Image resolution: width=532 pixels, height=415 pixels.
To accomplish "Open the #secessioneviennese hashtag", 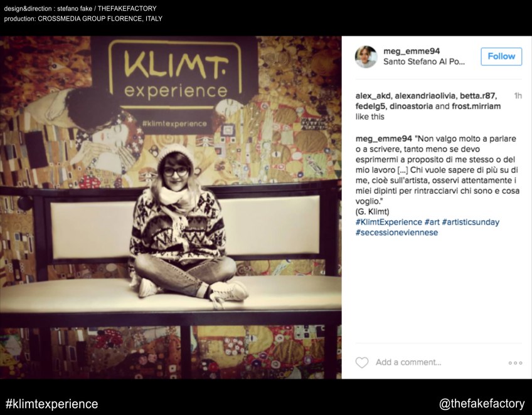I will 396,233.
